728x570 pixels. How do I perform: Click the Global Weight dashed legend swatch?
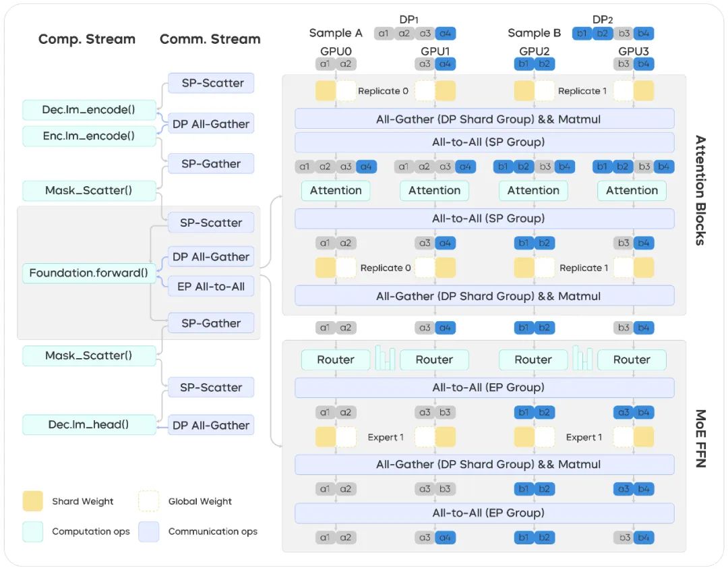click(x=148, y=501)
